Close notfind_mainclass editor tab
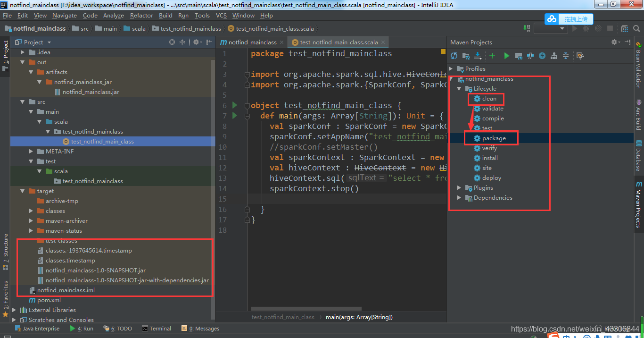This screenshot has width=644, height=338. 281,42
